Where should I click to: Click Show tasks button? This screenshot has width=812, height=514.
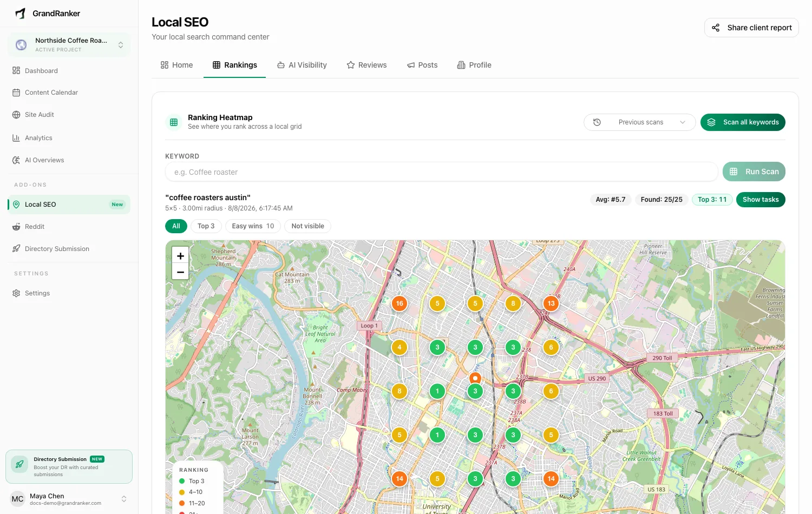point(761,200)
